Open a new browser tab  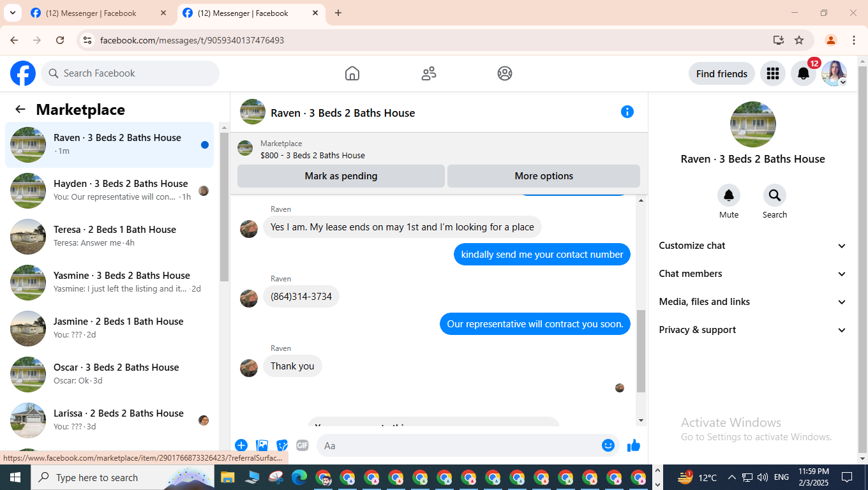(x=338, y=13)
